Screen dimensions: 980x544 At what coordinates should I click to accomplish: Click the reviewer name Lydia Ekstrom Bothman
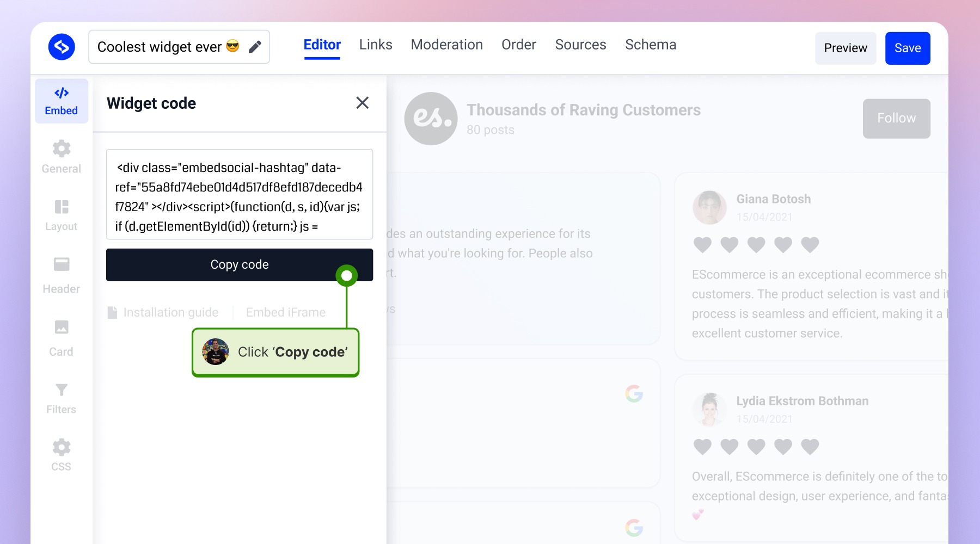click(803, 401)
